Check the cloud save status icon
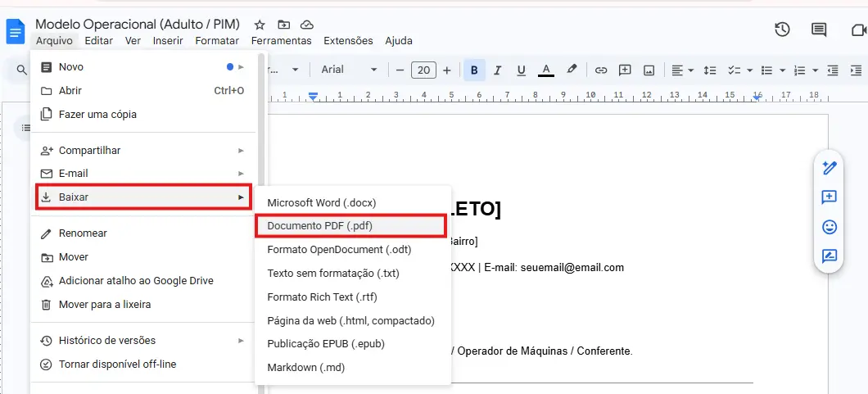 (307, 25)
